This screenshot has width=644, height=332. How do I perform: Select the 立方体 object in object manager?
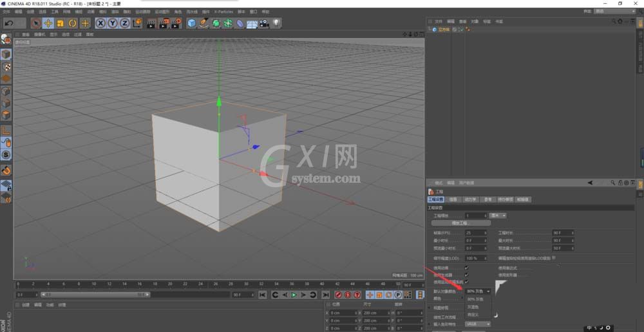tap(444, 30)
